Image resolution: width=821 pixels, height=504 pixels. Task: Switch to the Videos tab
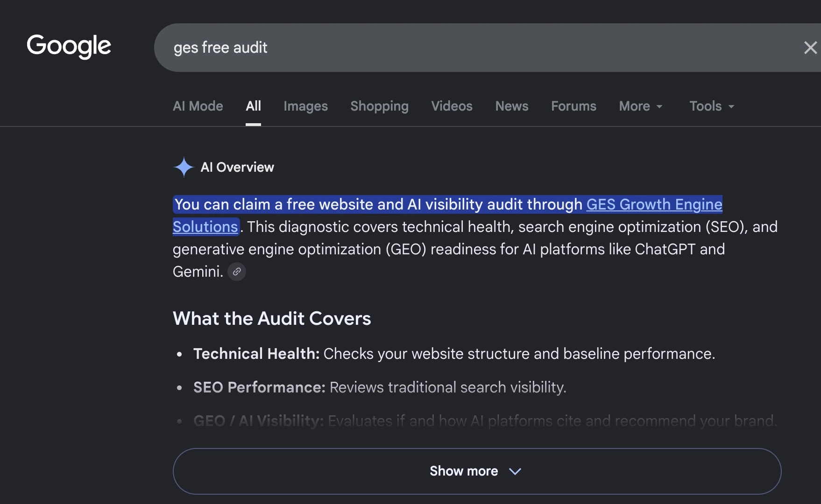[x=452, y=106]
